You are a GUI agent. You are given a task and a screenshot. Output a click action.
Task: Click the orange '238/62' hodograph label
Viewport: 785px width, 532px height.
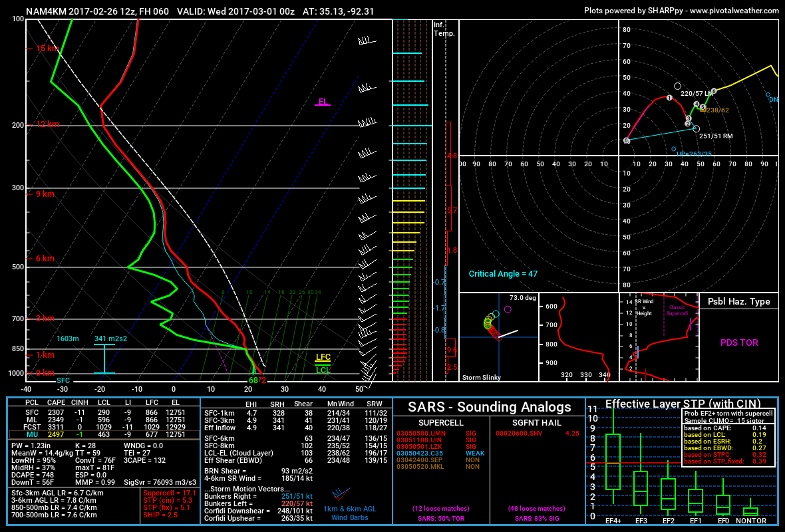pos(717,110)
